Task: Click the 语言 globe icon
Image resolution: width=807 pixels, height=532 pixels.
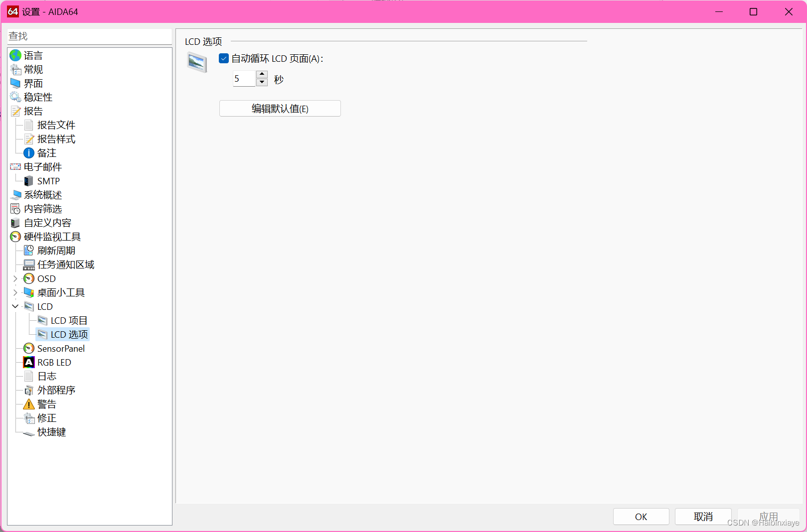Action: coord(15,55)
